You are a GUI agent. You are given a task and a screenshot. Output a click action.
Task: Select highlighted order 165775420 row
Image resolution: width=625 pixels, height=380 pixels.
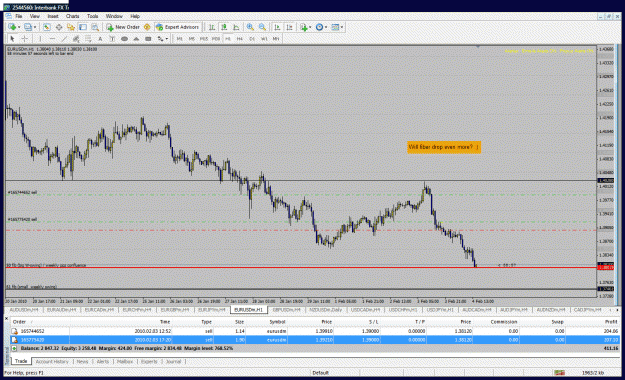click(x=315, y=340)
